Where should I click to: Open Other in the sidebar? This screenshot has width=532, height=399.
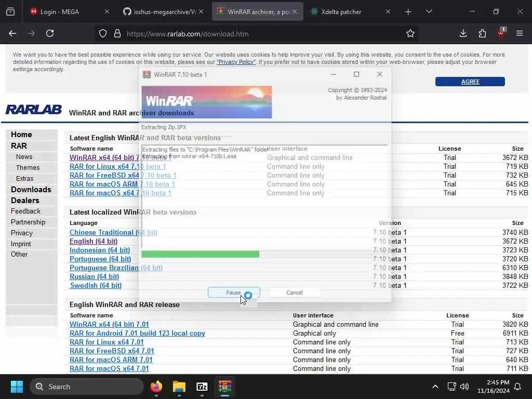[19, 254]
